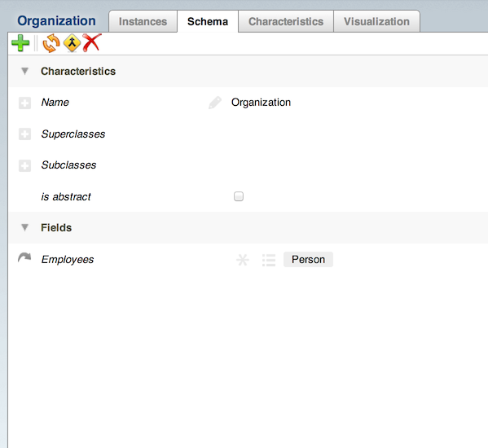Click the asterisk icon in Employees row
This screenshot has height=448, width=488.
[243, 260]
